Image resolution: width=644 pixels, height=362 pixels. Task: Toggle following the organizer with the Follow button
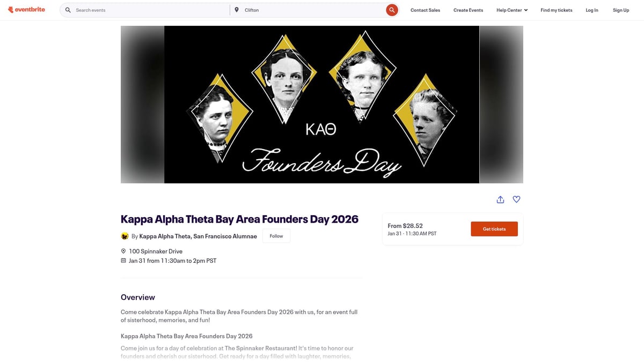point(276,235)
